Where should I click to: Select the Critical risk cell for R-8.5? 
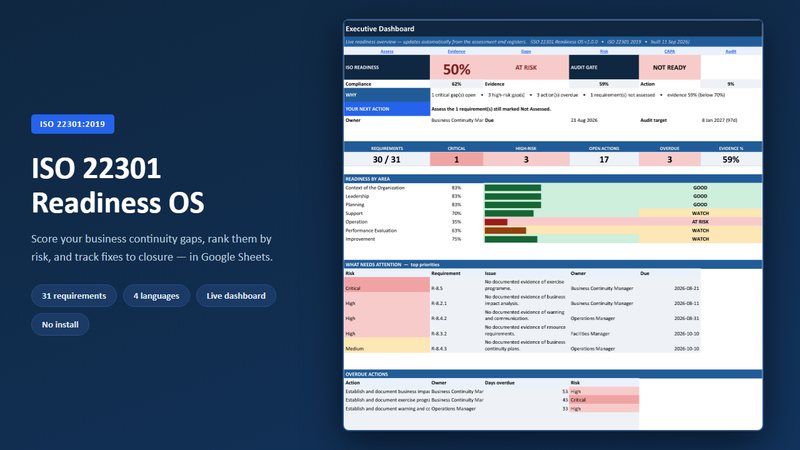tap(387, 285)
